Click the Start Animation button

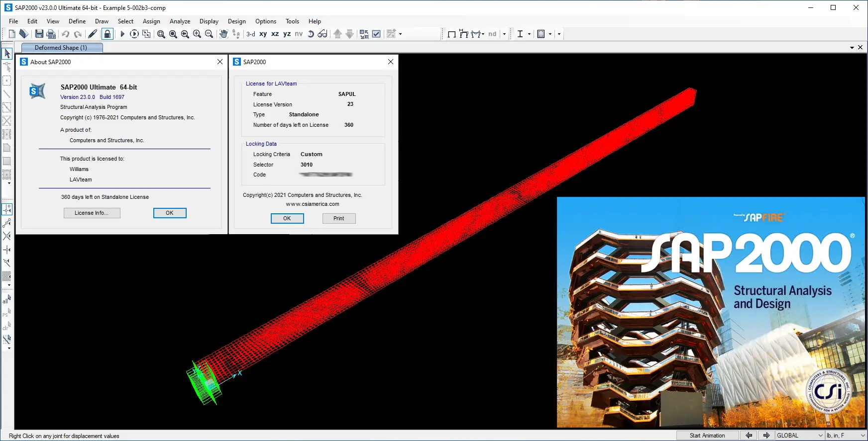click(707, 436)
